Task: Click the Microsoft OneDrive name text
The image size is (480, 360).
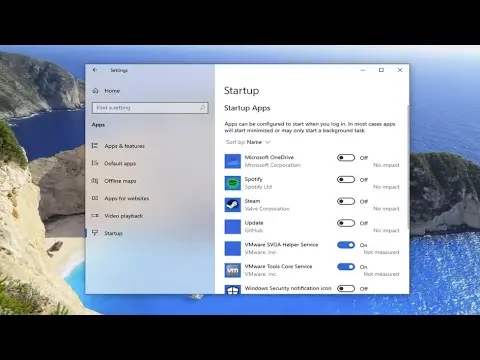Action: pos(269,157)
